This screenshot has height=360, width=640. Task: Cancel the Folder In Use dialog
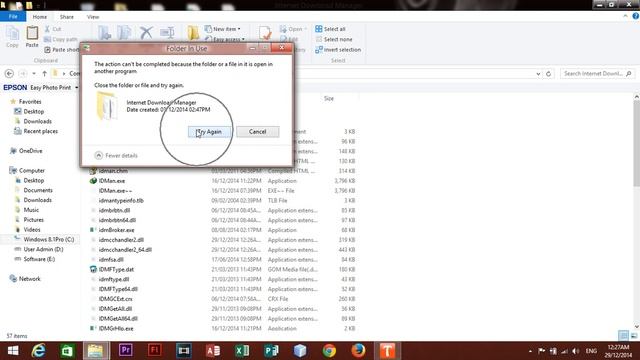[x=258, y=132]
